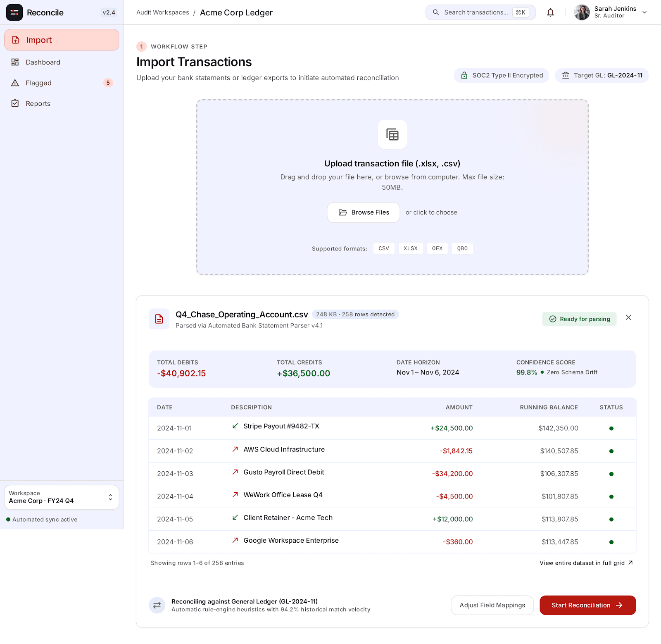The width and height of the screenshot is (661, 644).
Task: Click the XLSX format chip
Action: point(411,248)
